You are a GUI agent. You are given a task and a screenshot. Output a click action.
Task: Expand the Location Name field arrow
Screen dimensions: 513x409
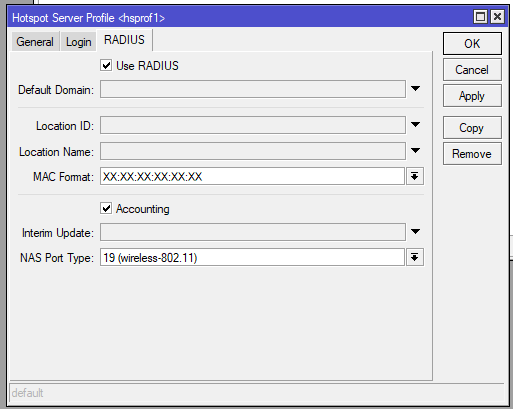pyautogui.click(x=415, y=151)
